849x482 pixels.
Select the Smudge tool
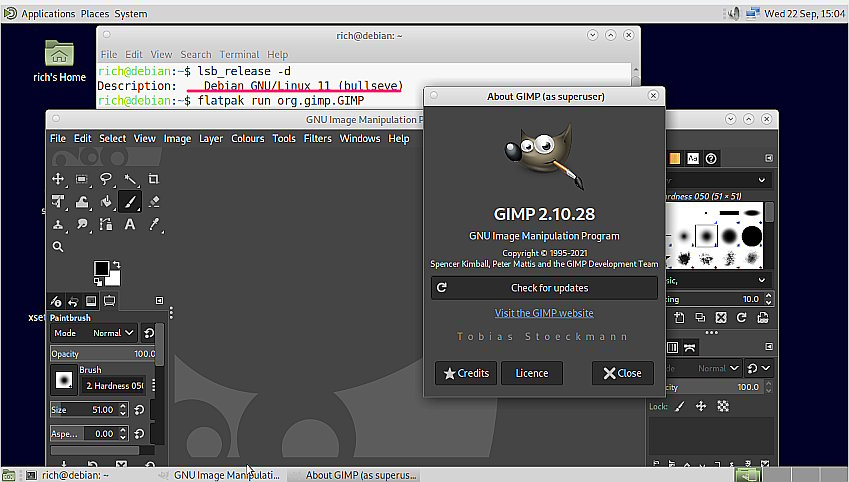click(x=82, y=224)
